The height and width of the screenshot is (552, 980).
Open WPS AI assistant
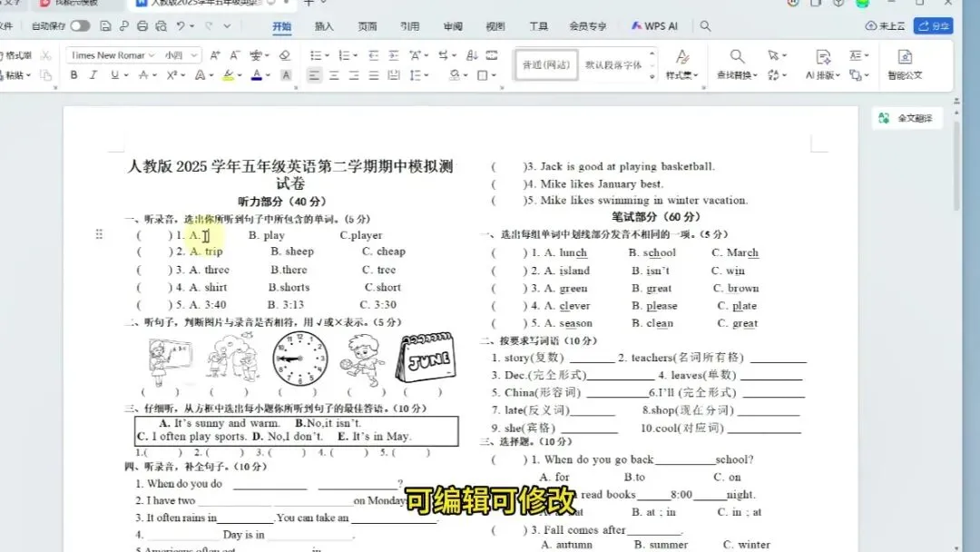click(x=654, y=26)
